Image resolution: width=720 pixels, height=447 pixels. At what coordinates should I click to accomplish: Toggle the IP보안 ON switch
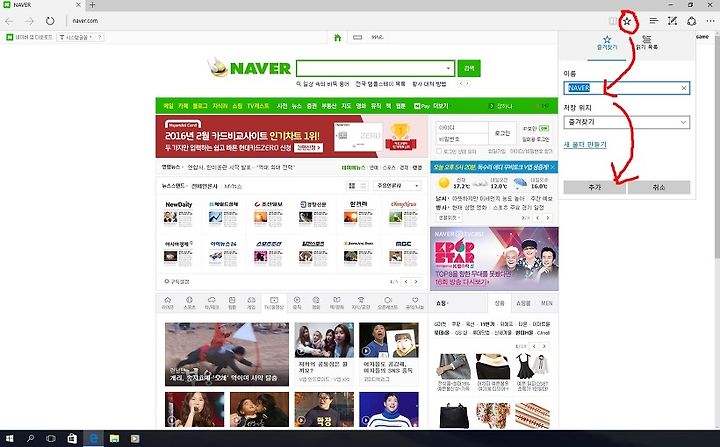(x=544, y=128)
